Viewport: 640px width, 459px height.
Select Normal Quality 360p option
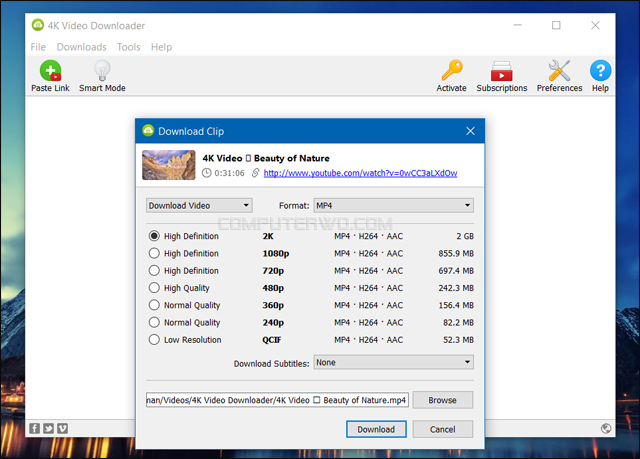(154, 305)
